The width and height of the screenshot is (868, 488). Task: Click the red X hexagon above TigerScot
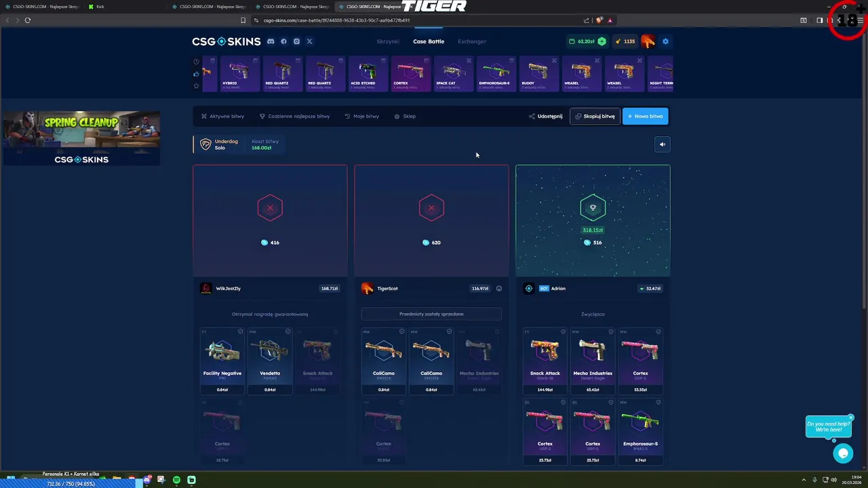click(x=431, y=208)
